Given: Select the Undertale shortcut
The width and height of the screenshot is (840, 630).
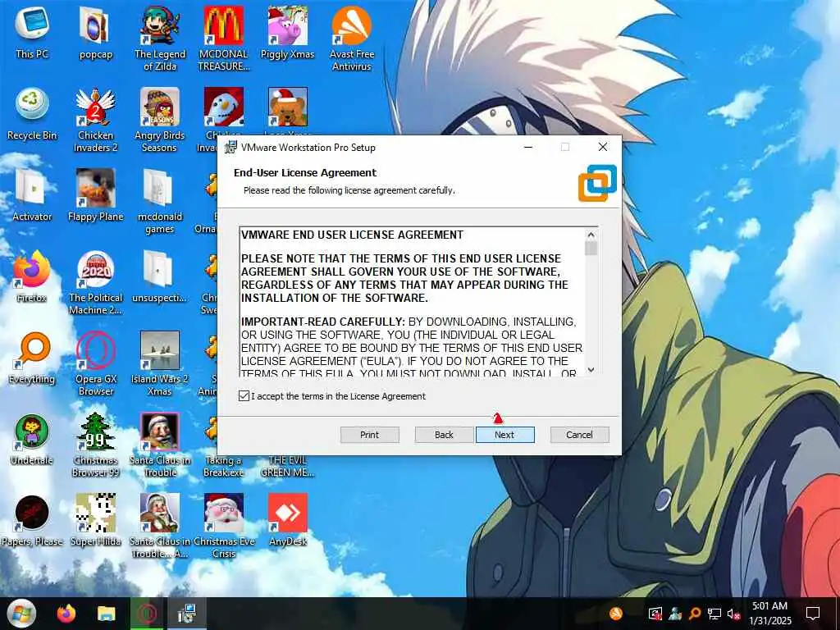Looking at the screenshot, I should pos(32,441).
